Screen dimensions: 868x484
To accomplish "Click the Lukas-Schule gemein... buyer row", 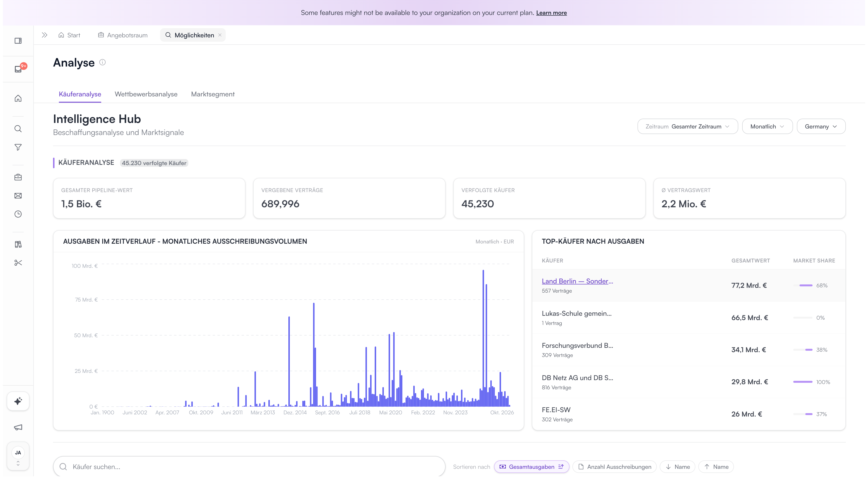I will [688, 318].
